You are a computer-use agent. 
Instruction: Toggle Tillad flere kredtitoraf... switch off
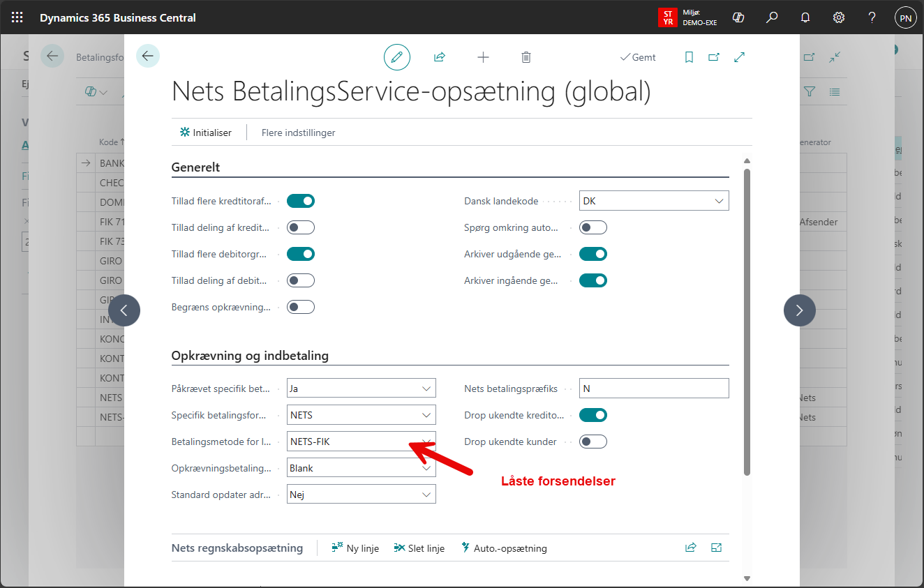301,201
